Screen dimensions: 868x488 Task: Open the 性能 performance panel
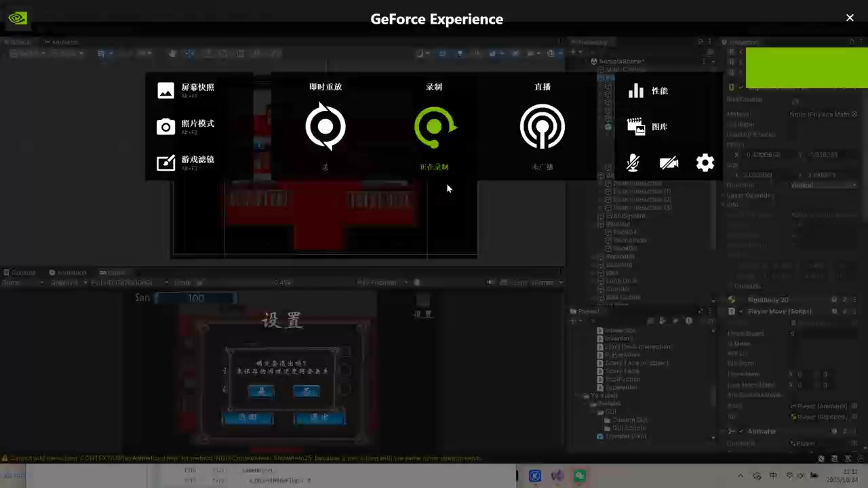pos(648,91)
